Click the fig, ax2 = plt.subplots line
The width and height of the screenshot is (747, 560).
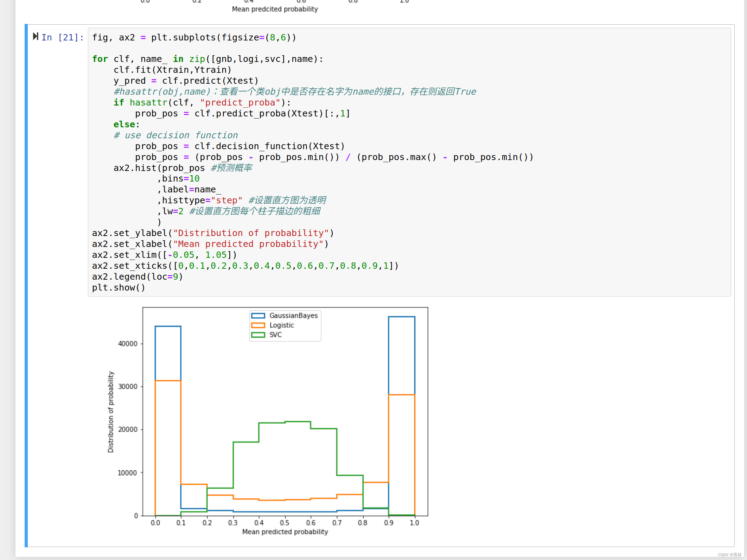(x=194, y=38)
